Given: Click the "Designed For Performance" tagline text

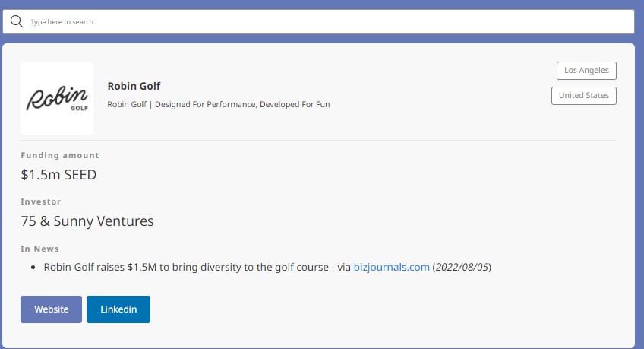Looking at the screenshot, I should pos(219,104).
